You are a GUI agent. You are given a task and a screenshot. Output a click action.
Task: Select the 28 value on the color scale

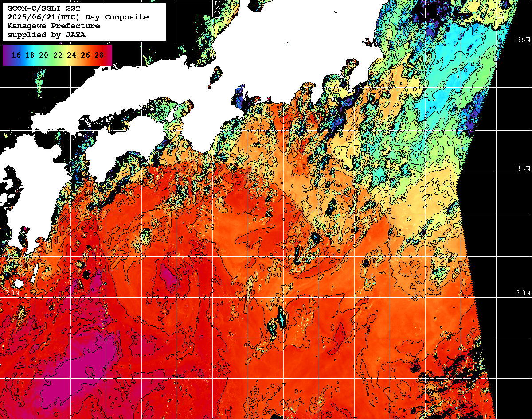pos(99,55)
